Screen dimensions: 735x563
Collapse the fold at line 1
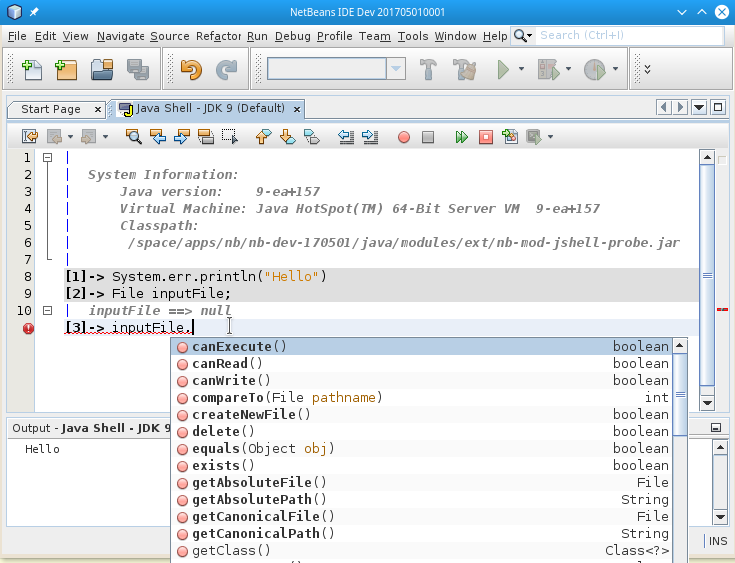pyautogui.click(x=47, y=158)
